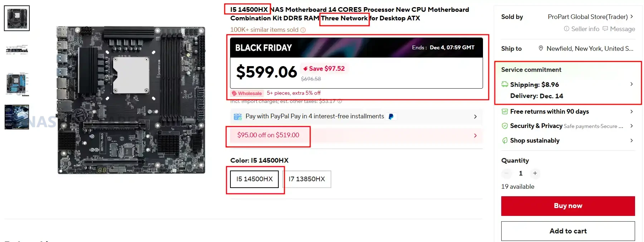644x242 pixels.
Task: Select the I5 14500HX variant option
Action: click(x=254, y=179)
